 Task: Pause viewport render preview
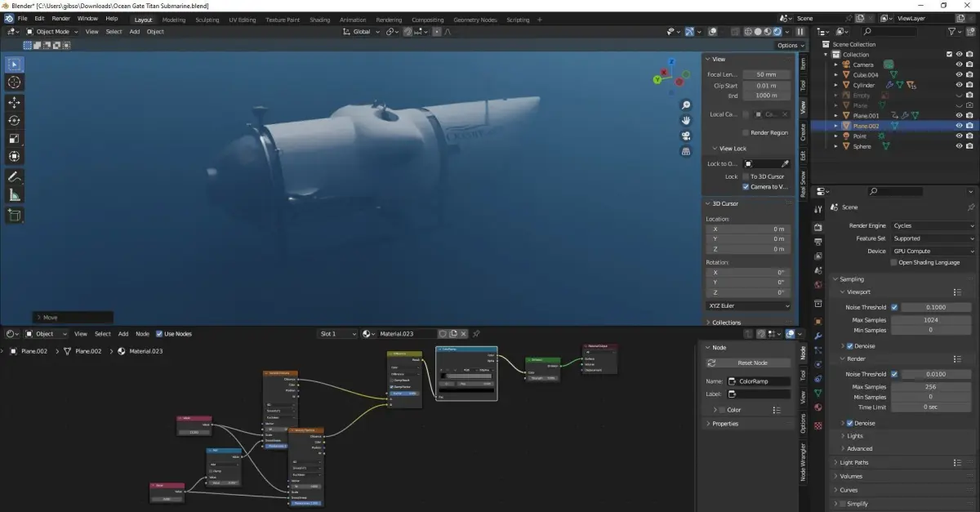(x=800, y=32)
